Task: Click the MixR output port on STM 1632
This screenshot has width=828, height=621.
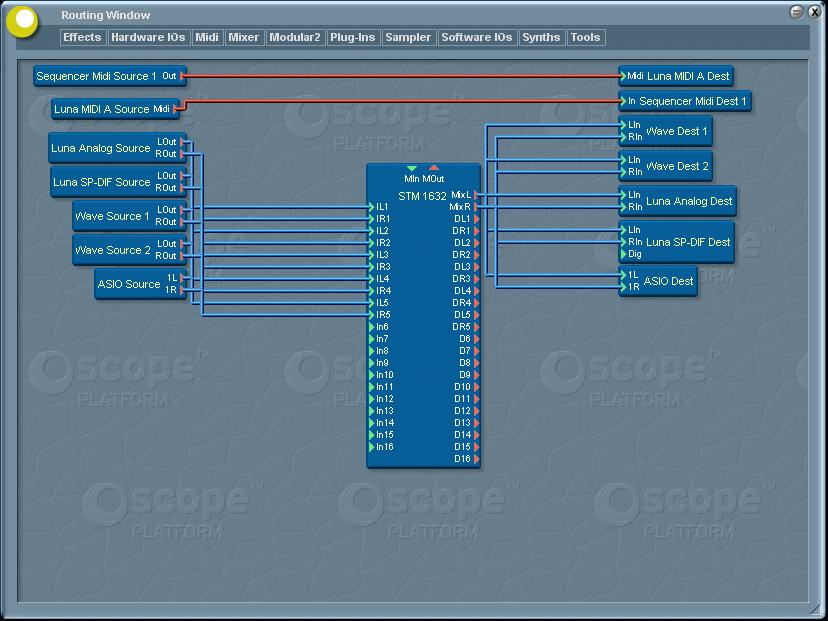Action: (x=476, y=207)
